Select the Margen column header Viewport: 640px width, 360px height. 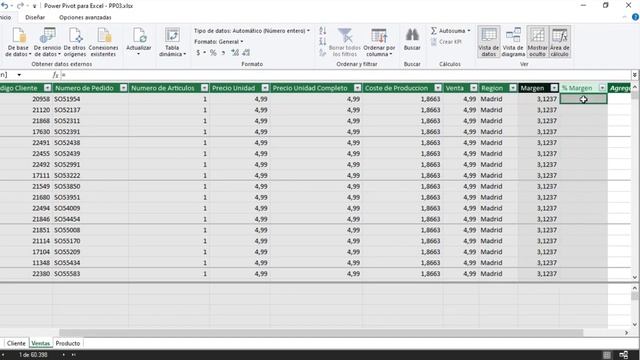(532, 88)
